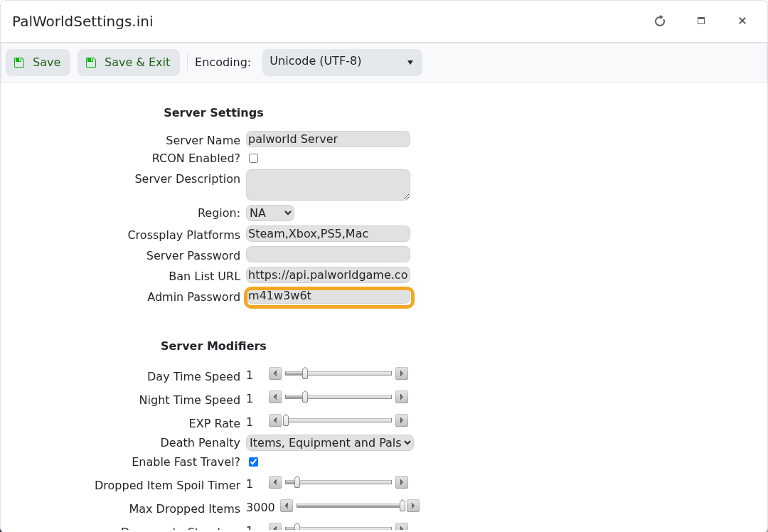This screenshot has width=768, height=532.
Task: Increase Max Dropped Items with right arrow
Action: 413,506
